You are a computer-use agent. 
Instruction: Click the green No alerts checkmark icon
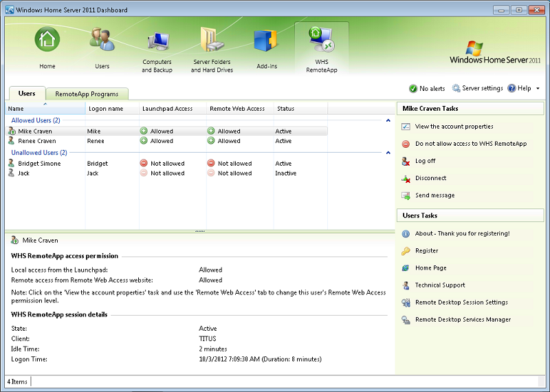click(x=413, y=89)
